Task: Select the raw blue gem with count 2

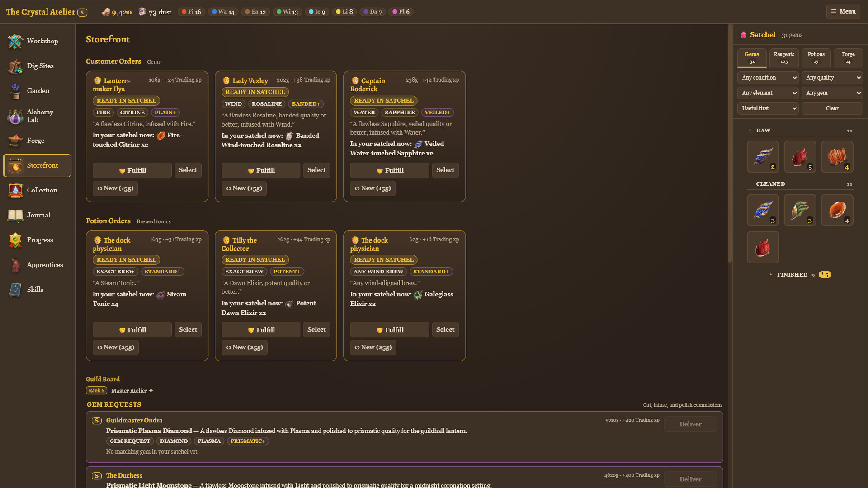Action: [x=763, y=157]
